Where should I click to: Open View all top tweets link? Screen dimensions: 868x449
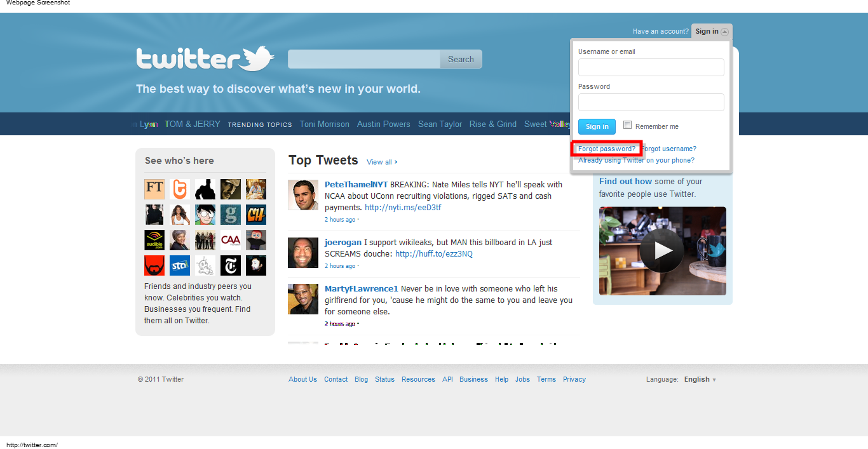tap(382, 162)
